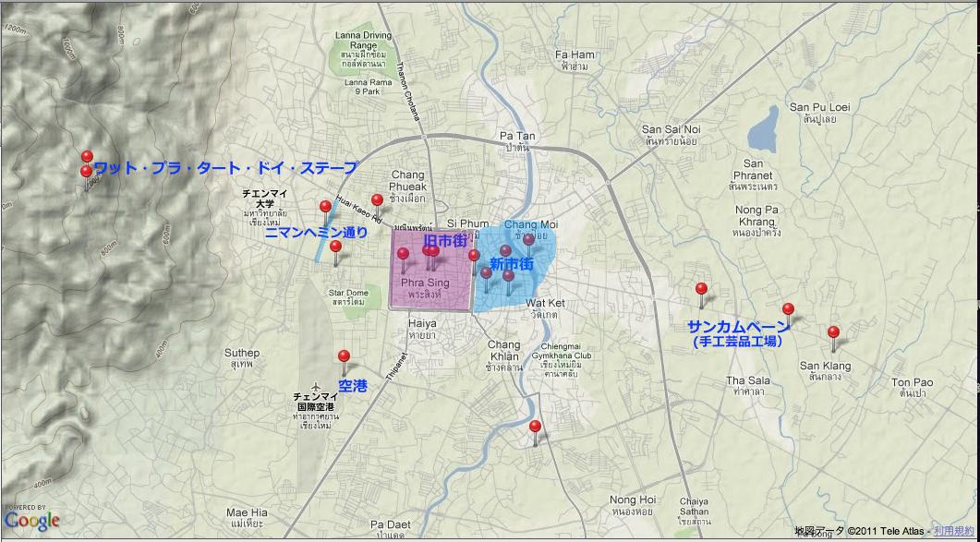Click the pin on the purple-blue area border
The height and width of the screenshot is (542, 980).
tap(474, 256)
